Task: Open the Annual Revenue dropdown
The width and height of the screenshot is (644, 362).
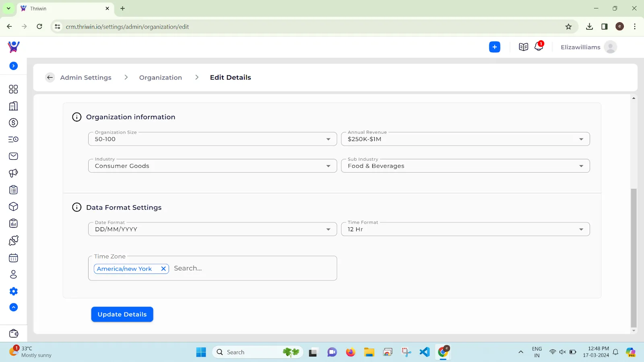Action: point(465,139)
